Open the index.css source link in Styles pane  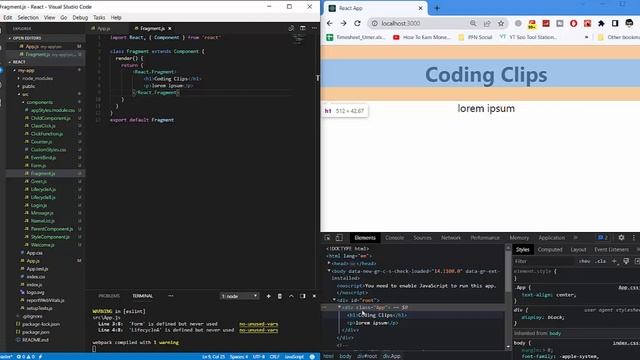(x=626, y=343)
